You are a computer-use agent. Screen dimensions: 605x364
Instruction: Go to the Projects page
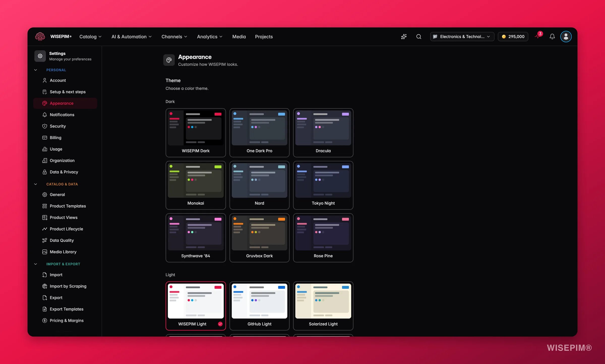coord(264,37)
